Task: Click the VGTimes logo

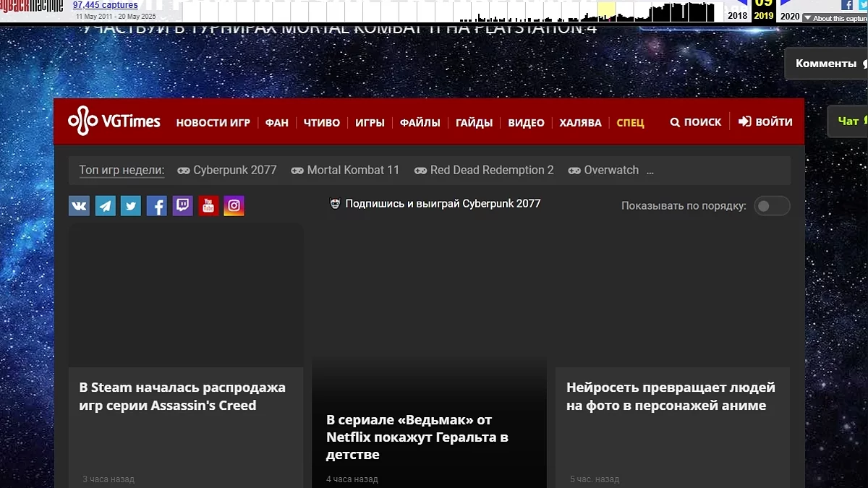Action: coord(114,121)
